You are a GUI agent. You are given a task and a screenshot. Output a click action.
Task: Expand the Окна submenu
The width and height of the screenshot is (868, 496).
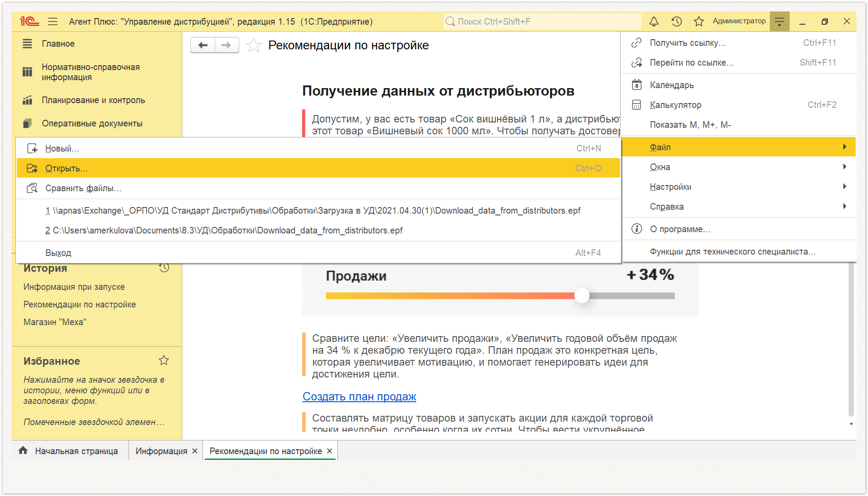pyautogui.click(x=739, y=167)
